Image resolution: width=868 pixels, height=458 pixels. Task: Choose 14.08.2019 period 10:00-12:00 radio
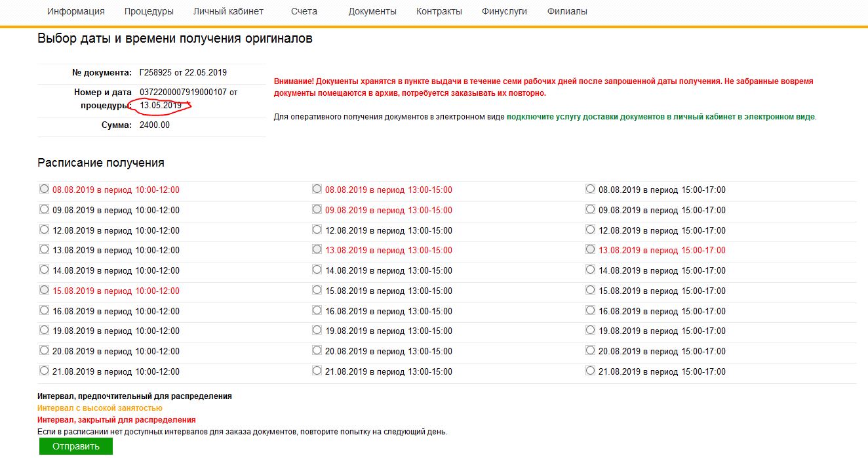(x=45, y=270)
